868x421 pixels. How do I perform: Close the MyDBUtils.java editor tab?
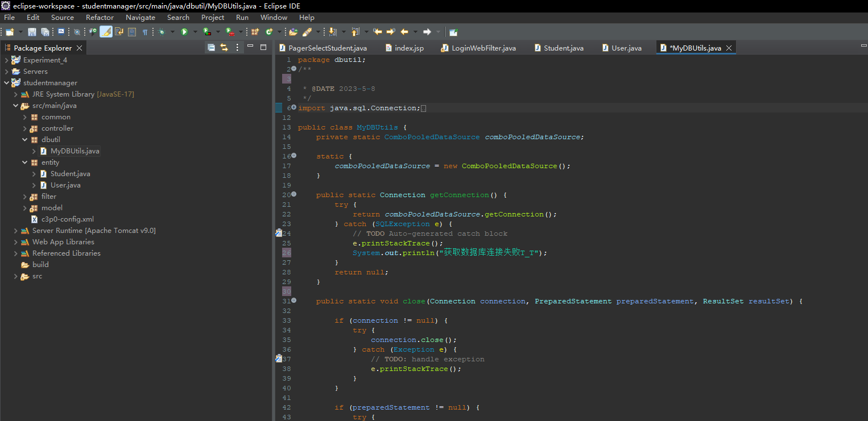[x=729, y=48]
